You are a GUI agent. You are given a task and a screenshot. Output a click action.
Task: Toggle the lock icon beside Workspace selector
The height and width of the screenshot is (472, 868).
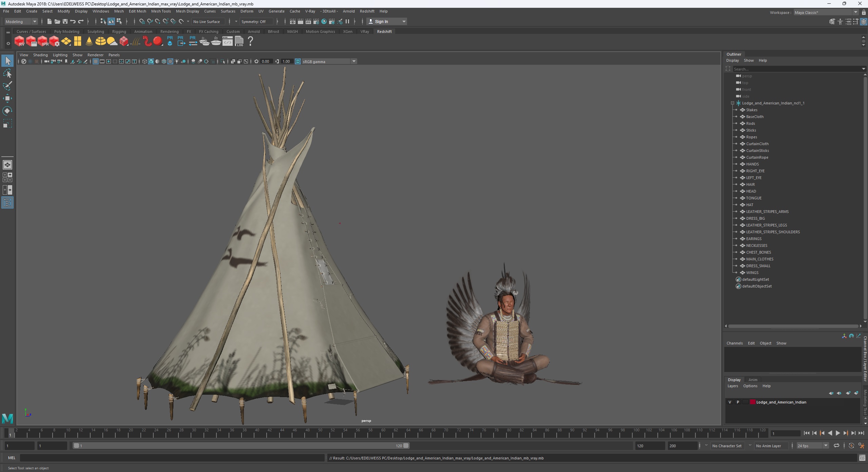(864, 12)
